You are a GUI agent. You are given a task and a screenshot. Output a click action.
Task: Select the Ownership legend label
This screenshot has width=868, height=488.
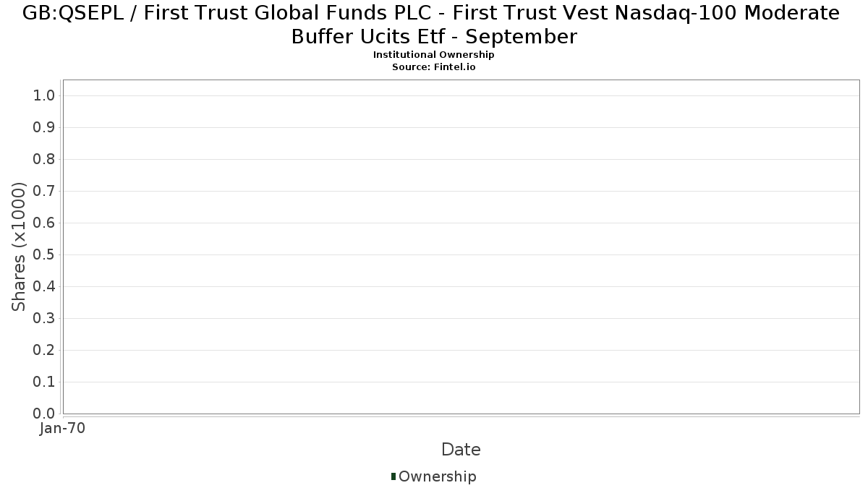coord(438,476)
